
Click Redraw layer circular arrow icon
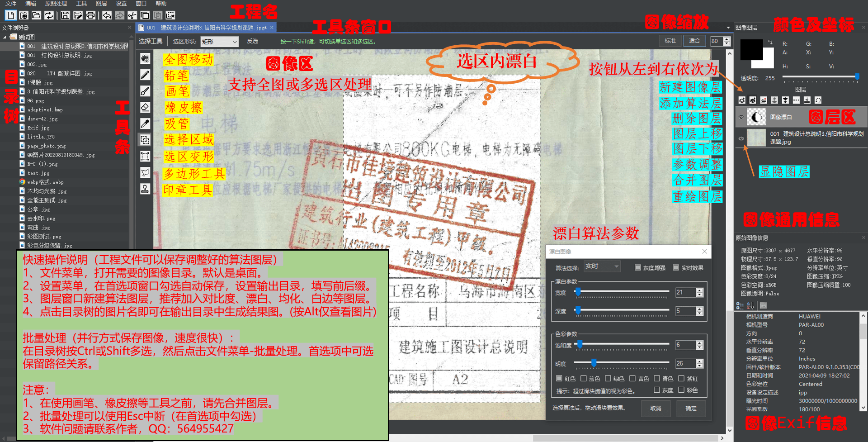click(818, 100)
